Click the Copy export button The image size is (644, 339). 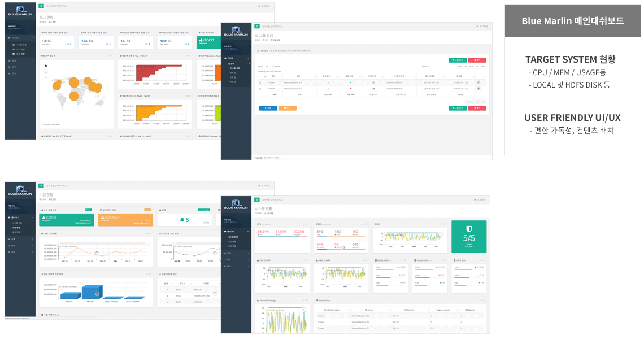tap(460, 66)
